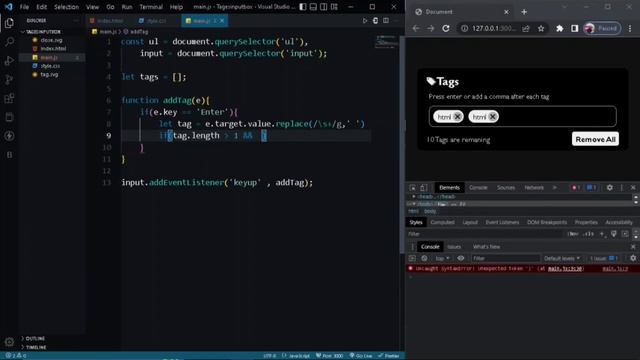Screen dimensions: 640x360
Task: Open the Explorer view in activity bar
Action: 9,23
